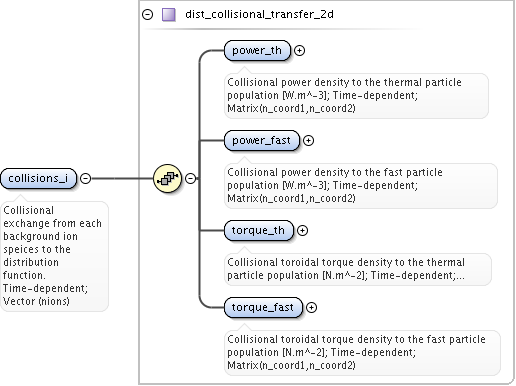Click the power_th thermal power description
The width and height of the screenshot is (516, 386).
pos(345,95)
